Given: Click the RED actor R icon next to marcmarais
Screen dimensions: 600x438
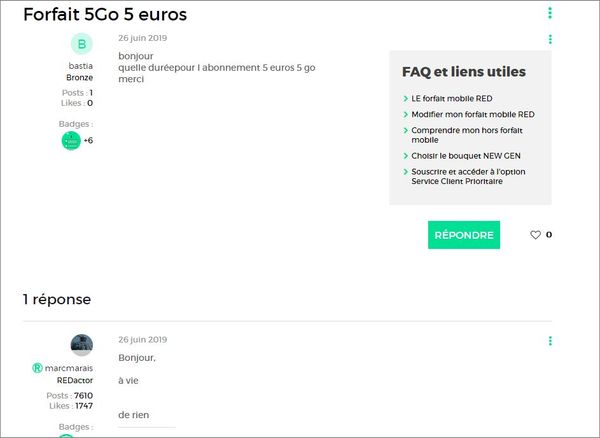Looking at the screenshot, I should (37, 368).
